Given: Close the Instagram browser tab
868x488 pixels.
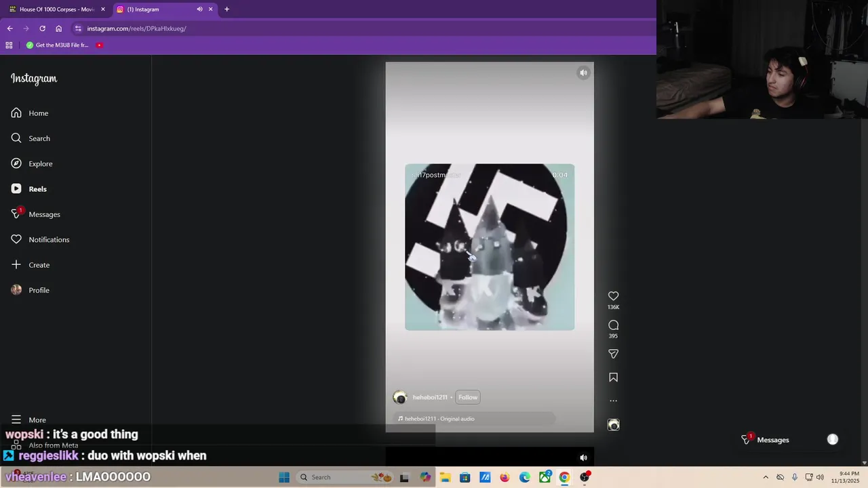Looking at the screenshot, I should [x=210, y=9].
